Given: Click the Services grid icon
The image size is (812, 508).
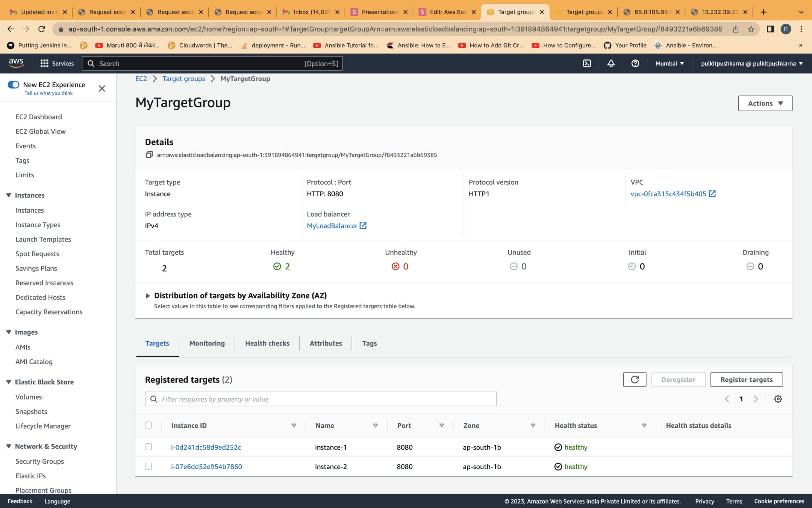Looking at the screenshot, I should point(44,64).
